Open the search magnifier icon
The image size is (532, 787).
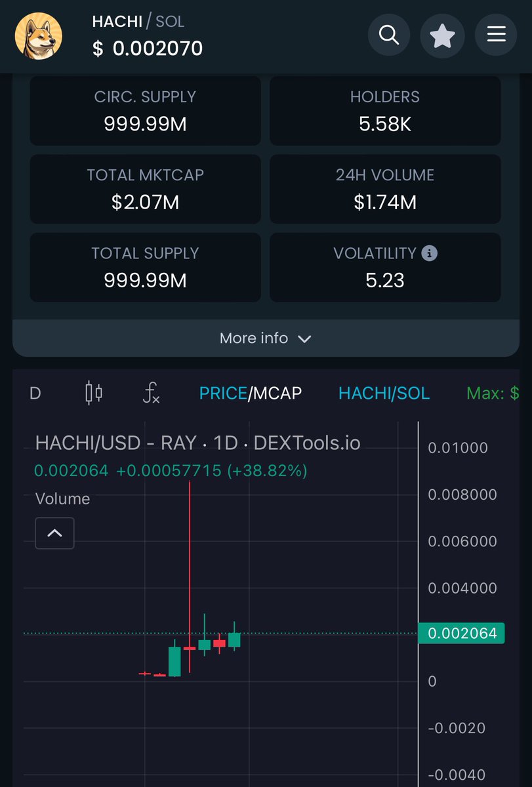[x=389, y=35]
